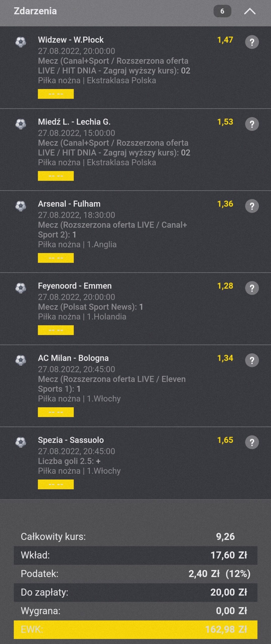
Task: Open help icon for AC Milan - Bologna
Action: (252, 360)
